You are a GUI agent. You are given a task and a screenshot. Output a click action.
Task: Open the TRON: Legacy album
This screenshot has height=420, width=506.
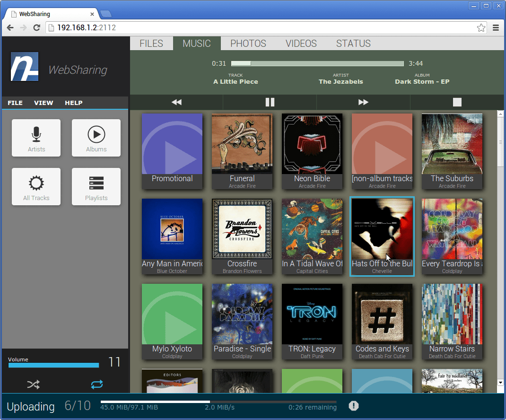pos(312,314)
